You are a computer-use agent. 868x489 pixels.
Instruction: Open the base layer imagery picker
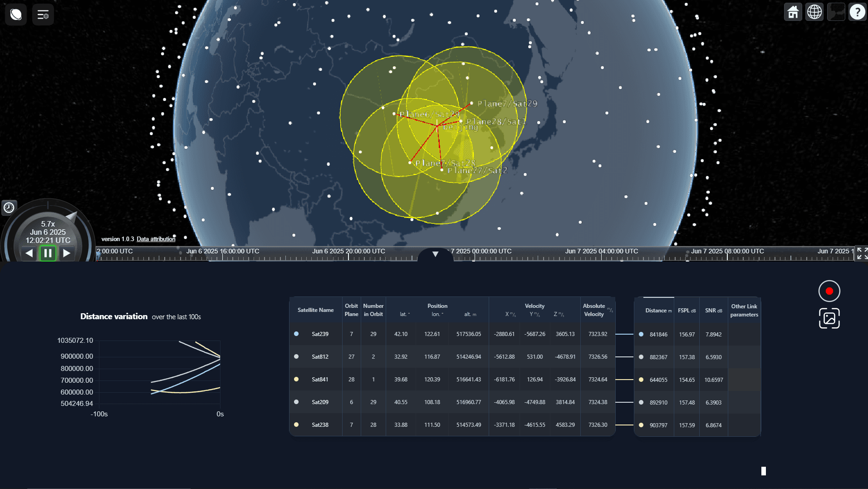pyautogui.click(x=836, y=12)
